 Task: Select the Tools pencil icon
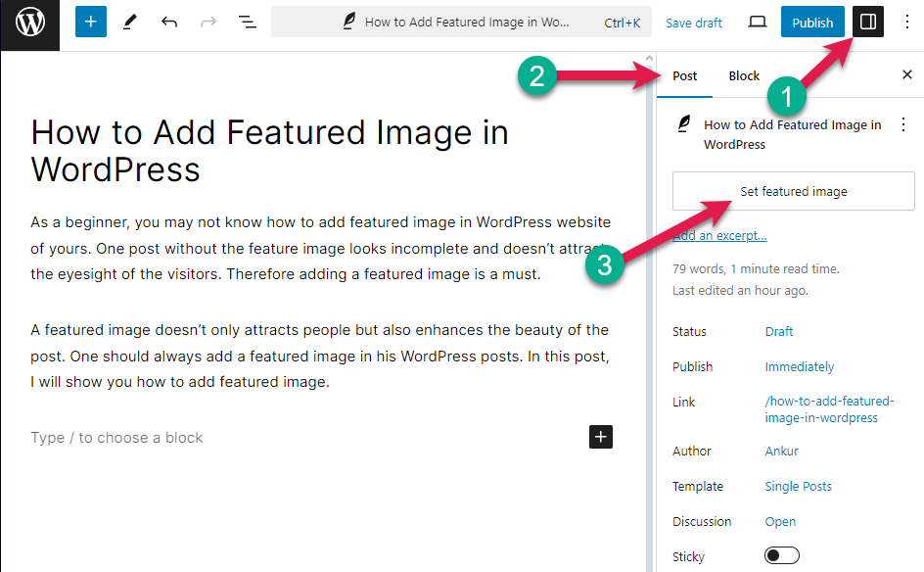[x=129, y=23]
